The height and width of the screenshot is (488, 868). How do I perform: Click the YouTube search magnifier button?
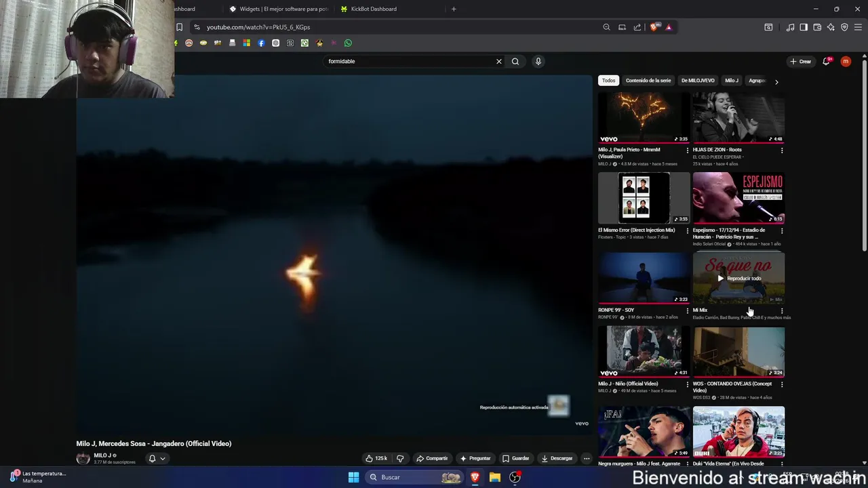point(515,61)
